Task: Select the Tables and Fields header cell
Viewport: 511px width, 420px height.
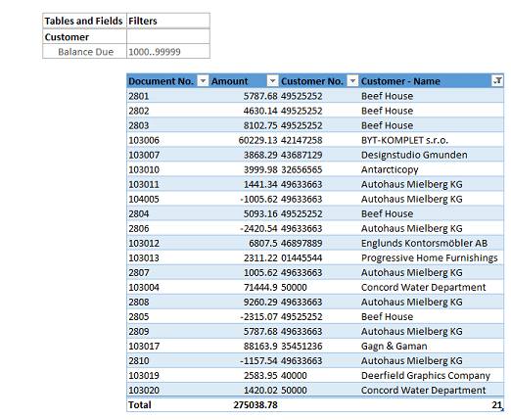Action: click(84, 21)
